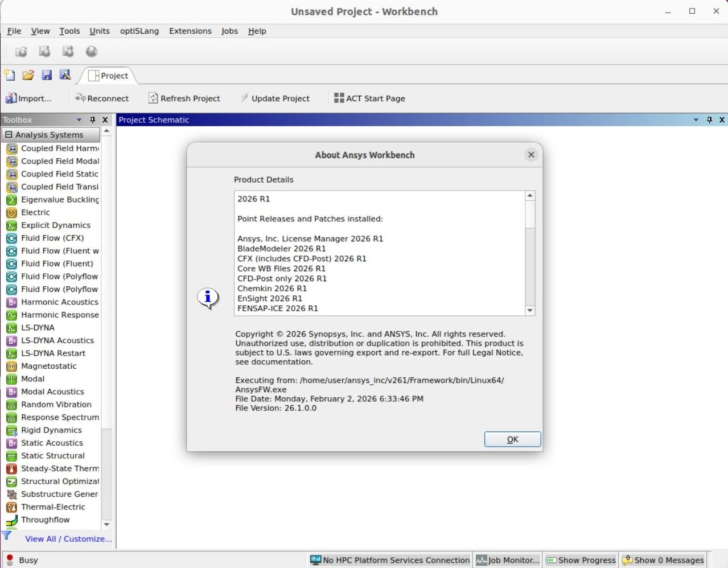The width and height of the screenshot is (728, 568).
Task: Click the Save As icon
Action: coord(65,75)
